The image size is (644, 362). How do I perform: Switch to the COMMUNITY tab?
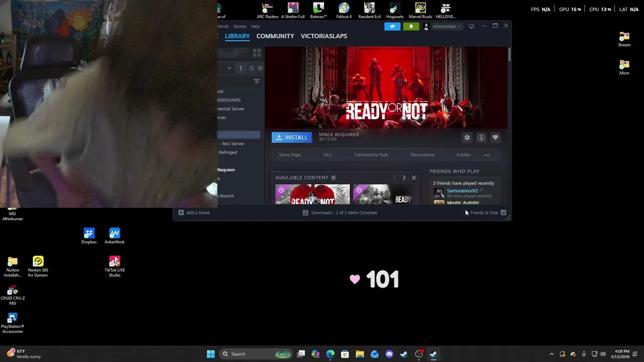[x=275, y=36]
